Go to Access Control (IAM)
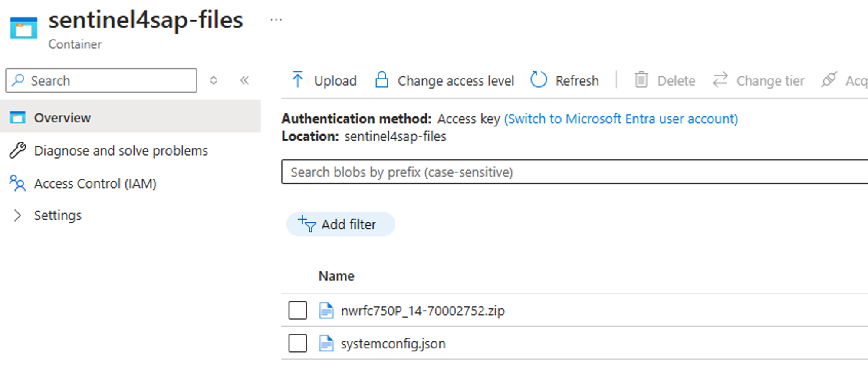This screenshot has width=868, height=374. [x=95, y=184]
